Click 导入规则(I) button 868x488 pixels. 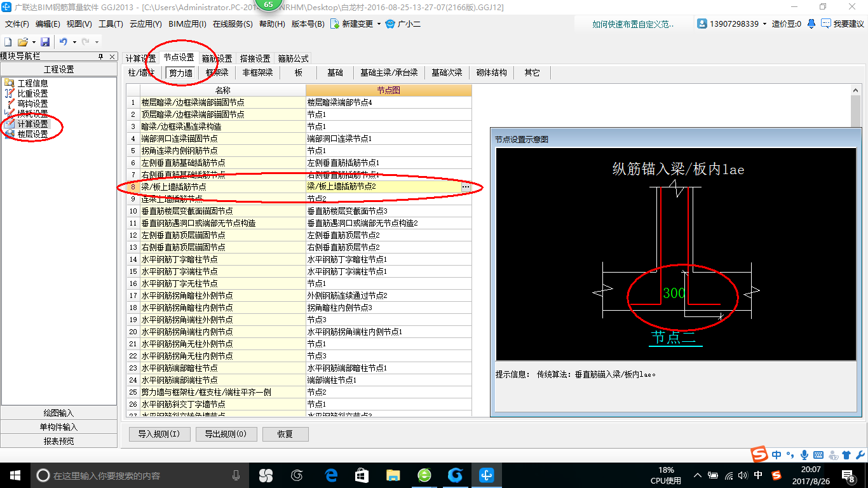(x=159, y=434)
